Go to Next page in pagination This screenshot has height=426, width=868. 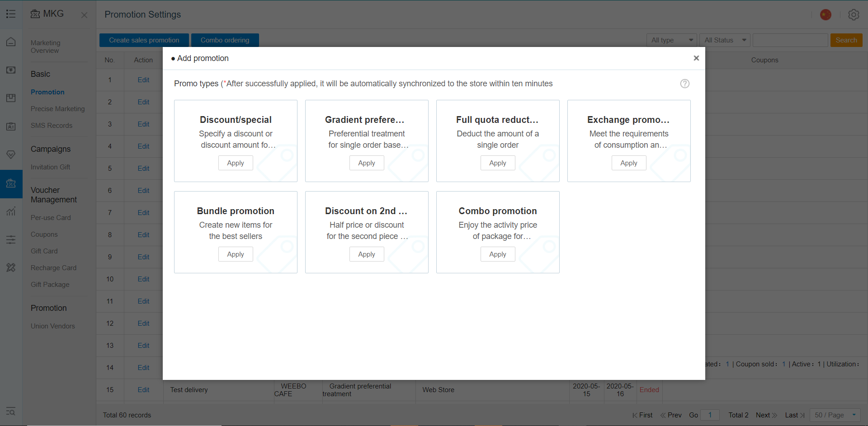(767, 415)
